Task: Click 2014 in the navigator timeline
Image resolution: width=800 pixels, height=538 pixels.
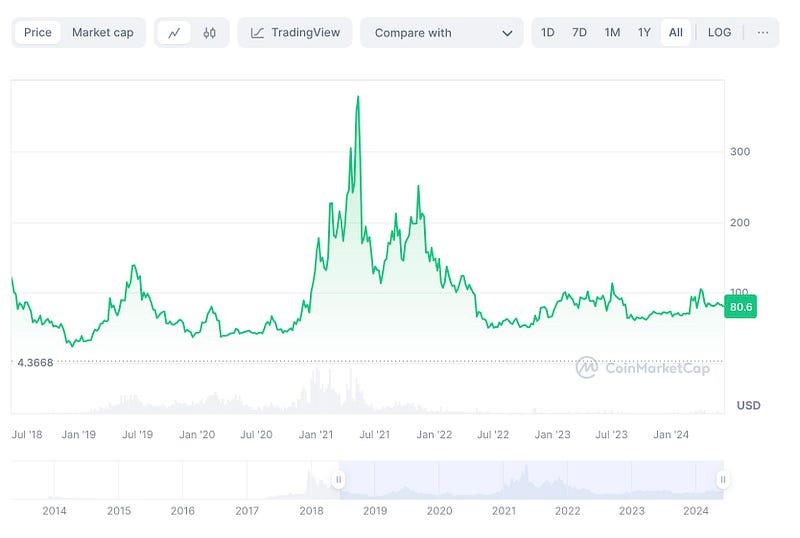Action: pyautogui.click(x=55, y=510)
